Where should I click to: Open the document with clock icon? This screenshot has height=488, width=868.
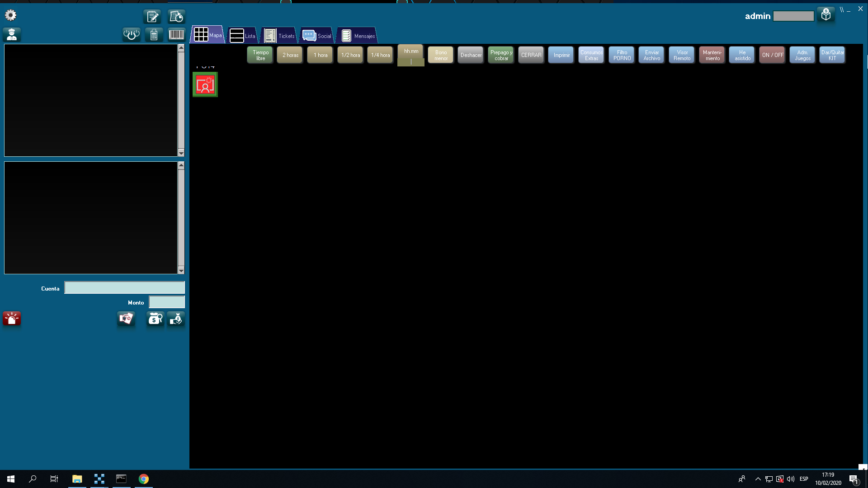point(176,17)
